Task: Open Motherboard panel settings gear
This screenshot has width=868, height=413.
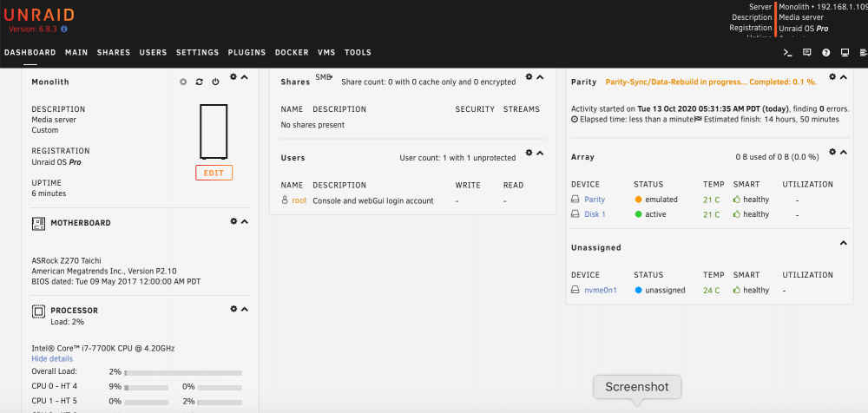Action: pos(233,221)
